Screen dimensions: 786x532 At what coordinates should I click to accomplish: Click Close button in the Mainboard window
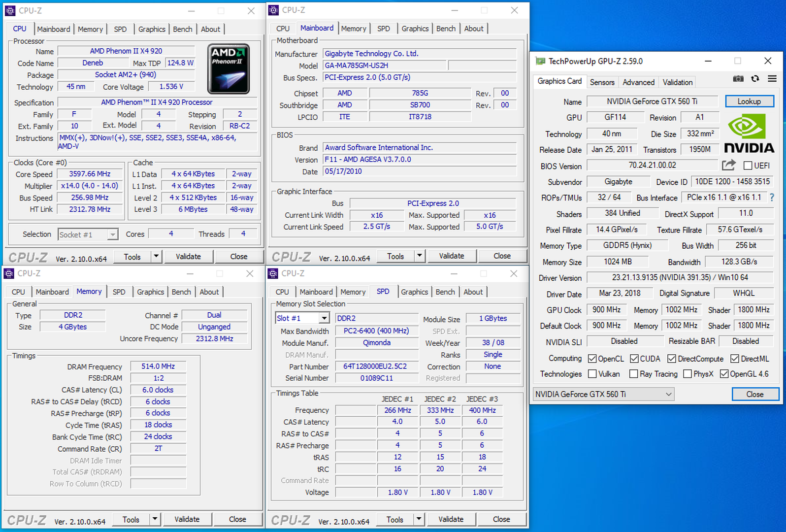(502, 256)
